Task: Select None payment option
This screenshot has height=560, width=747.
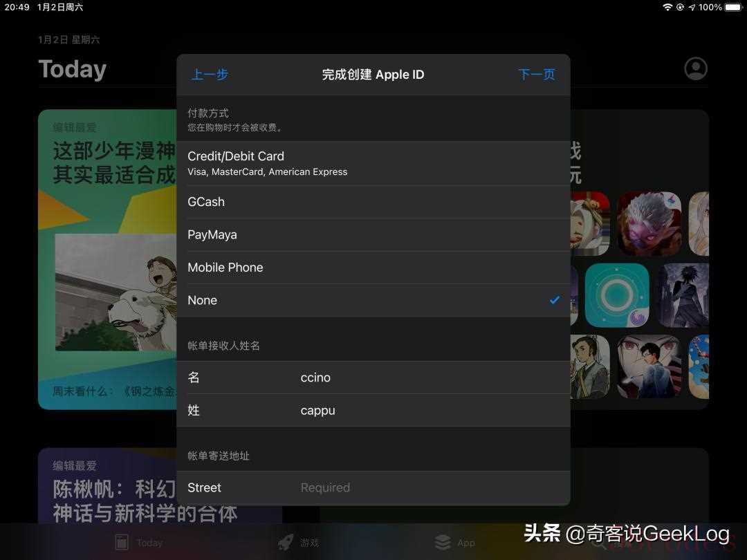Action: [373, 301]
